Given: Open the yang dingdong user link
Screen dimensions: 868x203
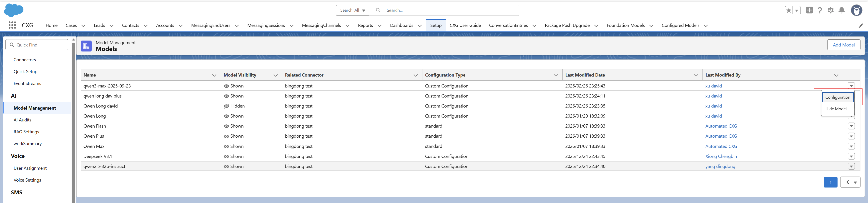Looking at the screenshot, I should [720, 167].
